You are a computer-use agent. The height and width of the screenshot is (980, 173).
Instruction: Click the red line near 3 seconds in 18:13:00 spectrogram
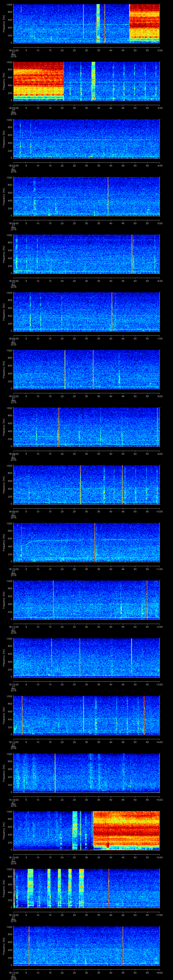coord(22,715)
